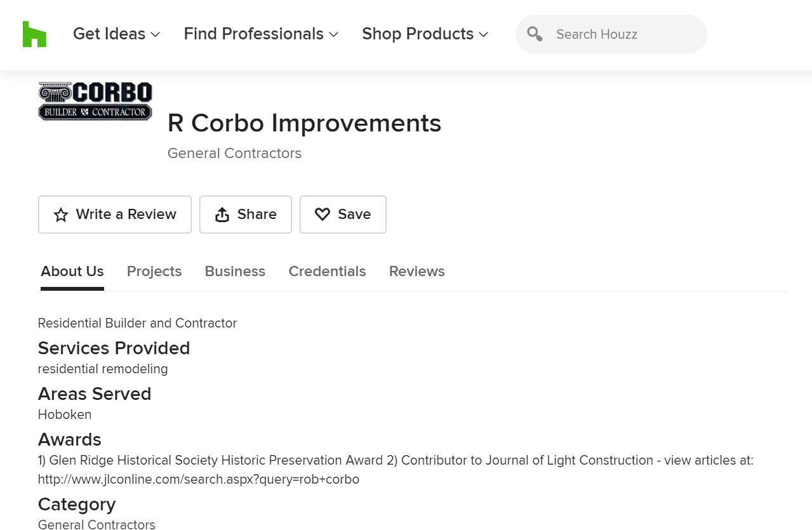Click the green Houzz logo

coord(34,34)
